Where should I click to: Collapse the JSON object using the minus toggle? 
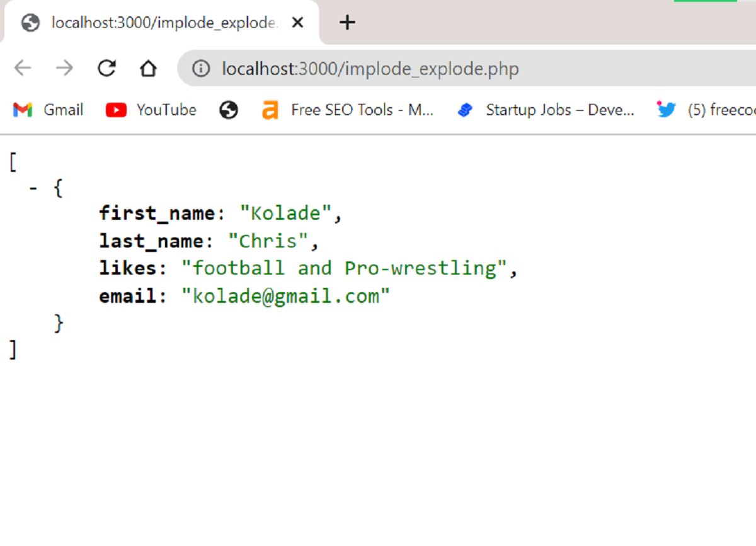(33, 187)
